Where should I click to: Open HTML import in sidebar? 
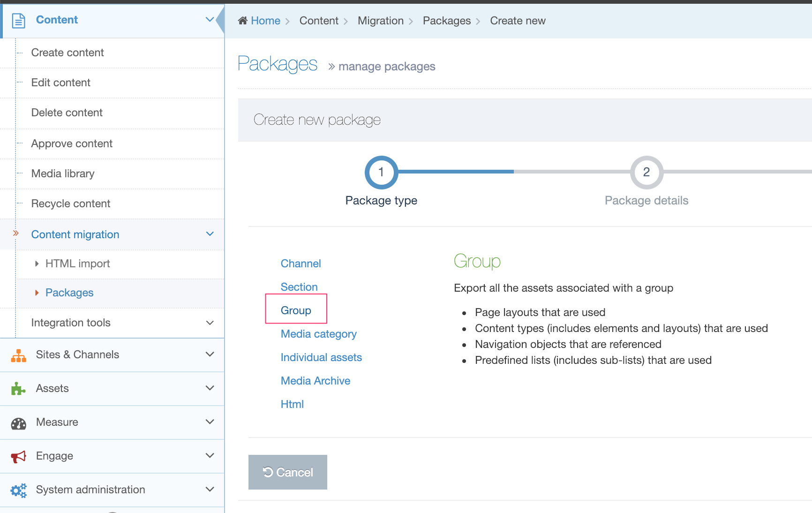pos(77,264)
